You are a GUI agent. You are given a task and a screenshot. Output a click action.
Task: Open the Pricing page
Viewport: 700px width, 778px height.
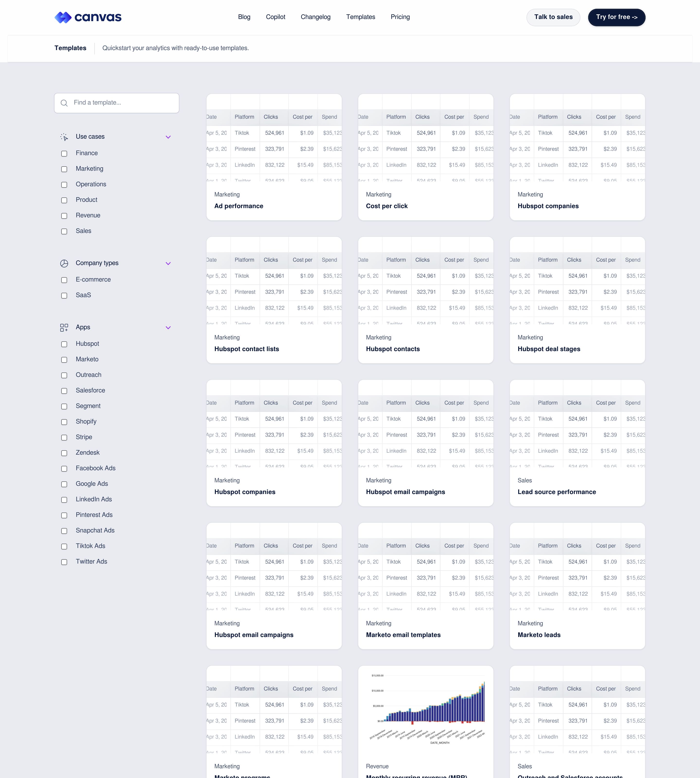coord(400,17)
